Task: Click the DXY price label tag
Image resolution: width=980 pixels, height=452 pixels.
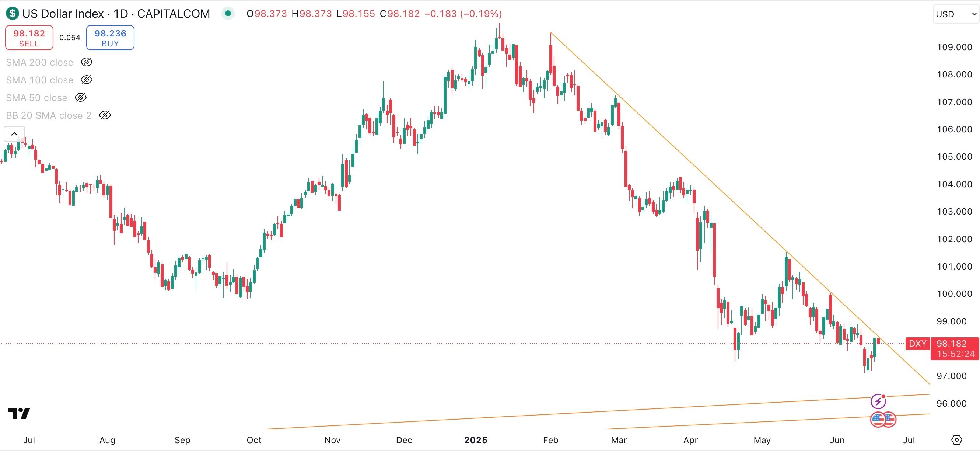Action: point(918,344)
